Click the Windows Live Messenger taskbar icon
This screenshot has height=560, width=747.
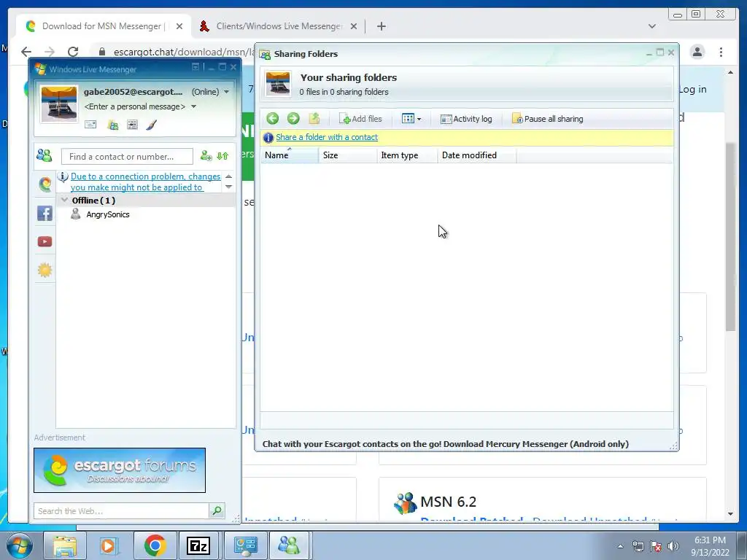click(x=289, y=545)
